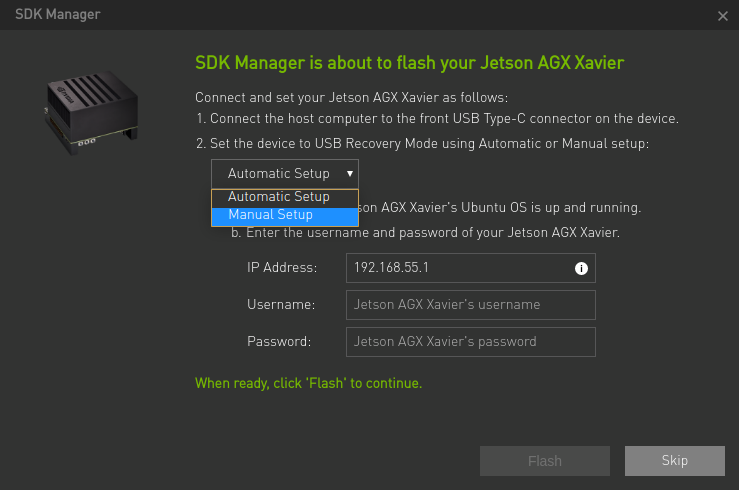The width and height of the screenshot is (739, 490).
Task: Click the 'Password:' label
Action: point(279,342)
